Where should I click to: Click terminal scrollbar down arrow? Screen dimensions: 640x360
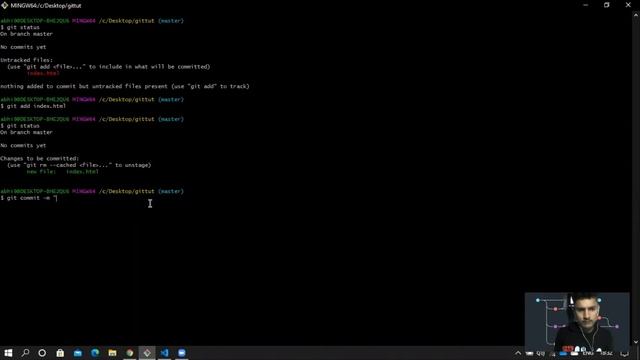click(x=636, y=342)
